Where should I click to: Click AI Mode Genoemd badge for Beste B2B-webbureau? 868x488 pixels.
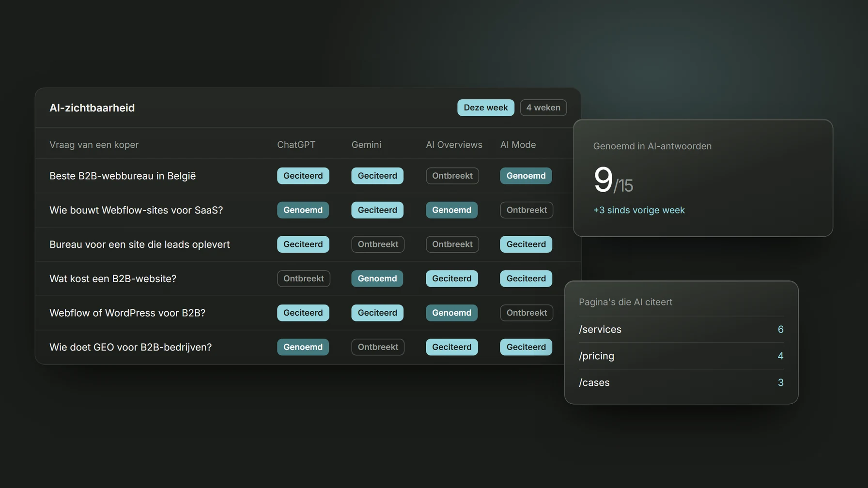[x=526, y=176]
